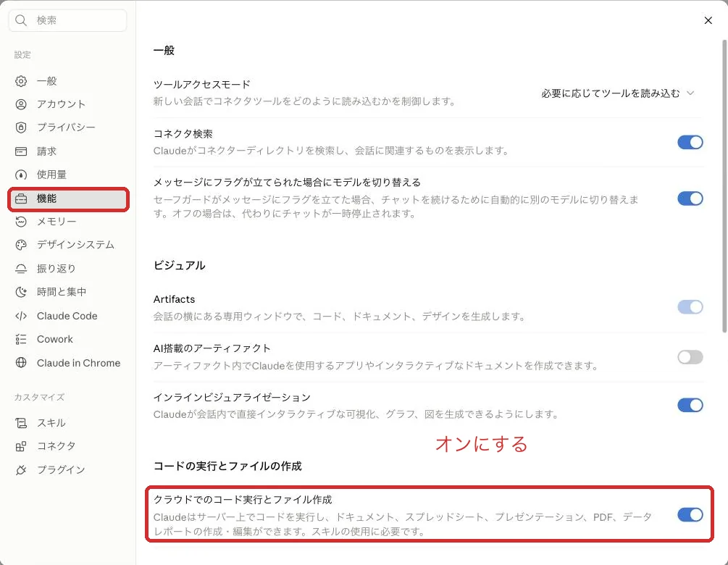The height and width of the screenshot is (565, 728).
Task: Click the 使用量 gauge icon
Action: click(x=21, y=175)
